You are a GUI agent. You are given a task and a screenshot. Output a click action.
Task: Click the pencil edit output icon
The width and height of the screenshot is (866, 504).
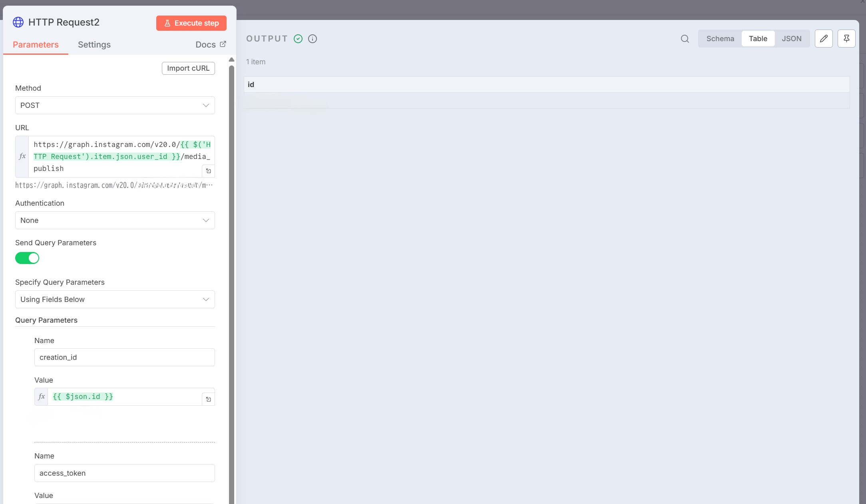click(823, 39)
